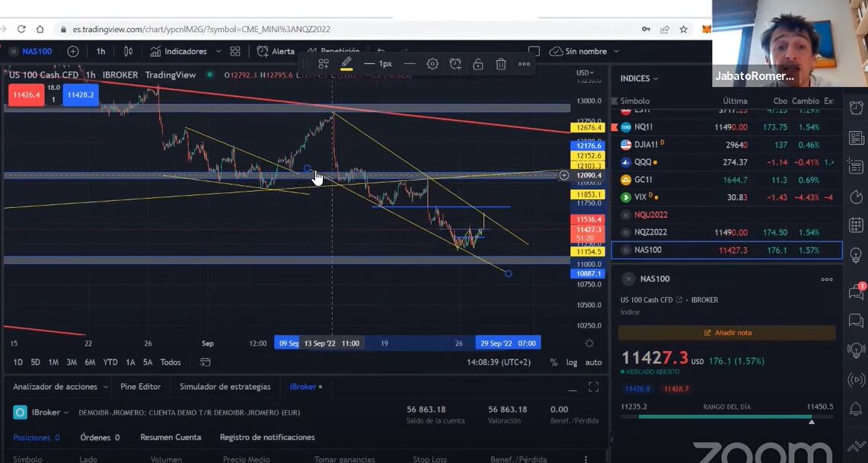Open chat sidebar icon with notification badge
Screen dimensions: 868x463
pyautogui.click(x=856, y=292)
